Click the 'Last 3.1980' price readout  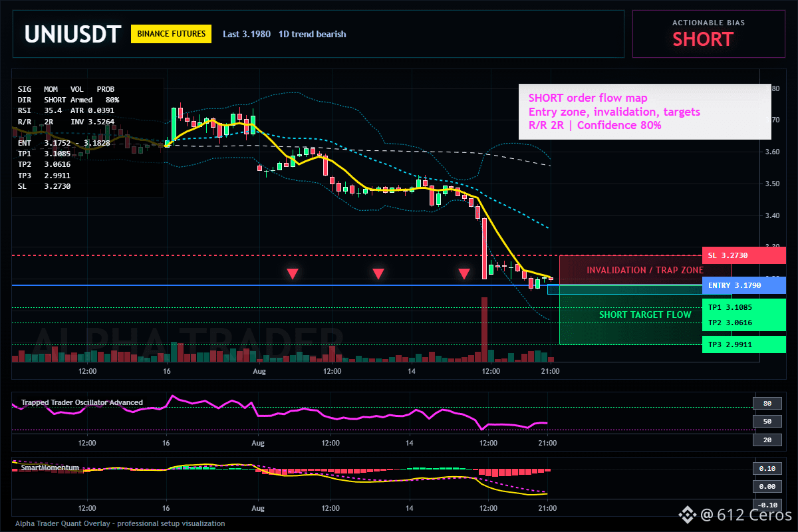[247, 34]
